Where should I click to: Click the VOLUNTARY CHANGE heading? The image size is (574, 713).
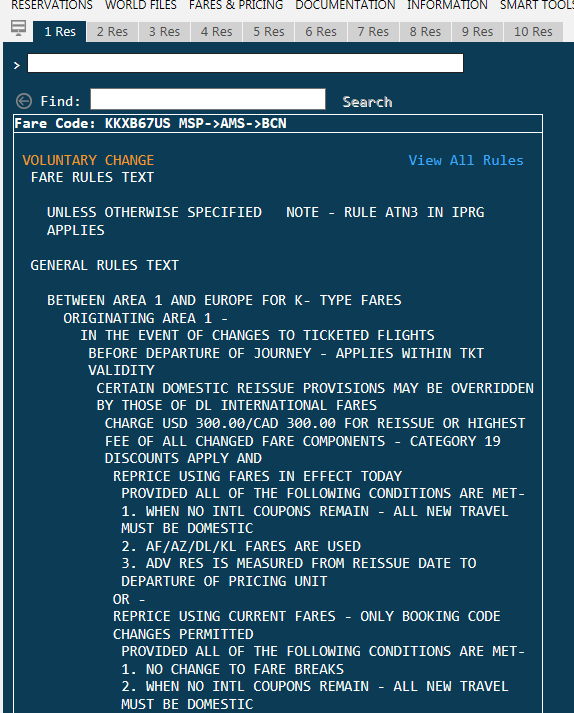point(88,160)
